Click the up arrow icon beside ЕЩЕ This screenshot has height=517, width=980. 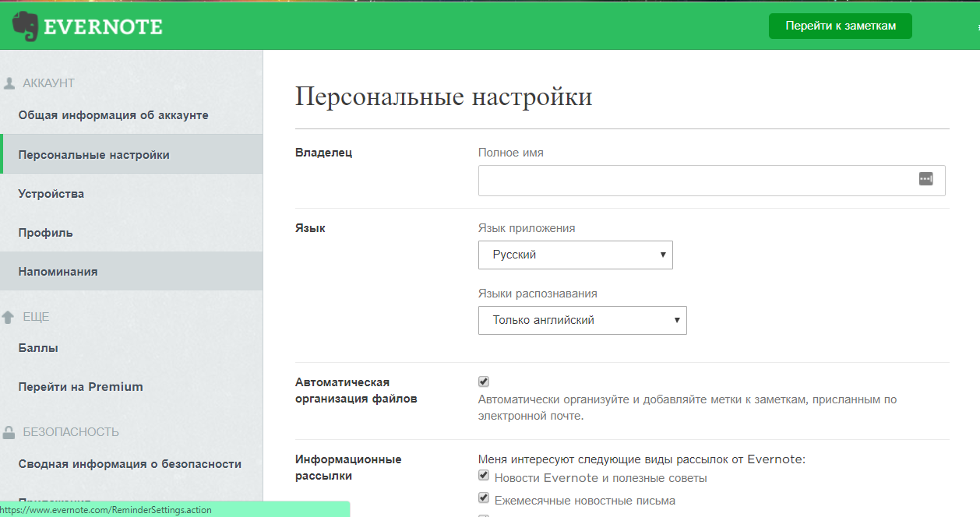click(9, 317)
